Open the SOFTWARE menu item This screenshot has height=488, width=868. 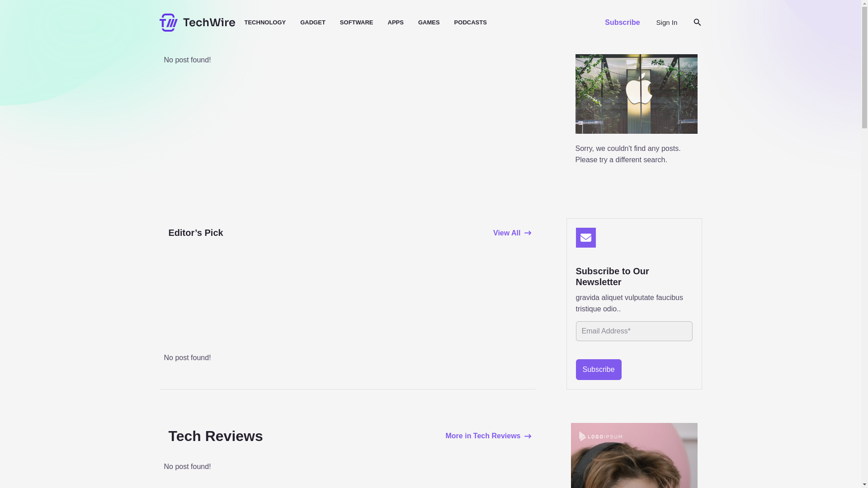[x=356, y=23]
